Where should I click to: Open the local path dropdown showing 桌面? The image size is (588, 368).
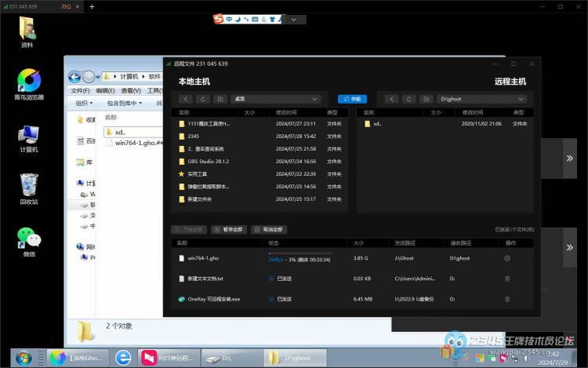point(276,100)
